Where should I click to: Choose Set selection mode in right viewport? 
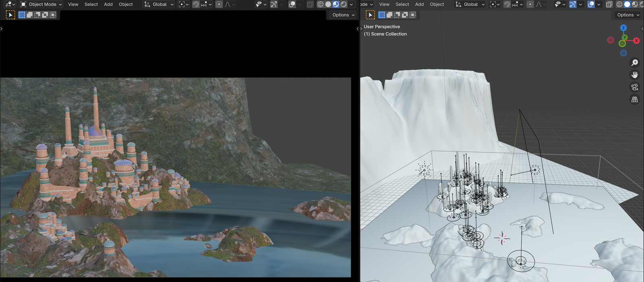[x=382, y=15]
